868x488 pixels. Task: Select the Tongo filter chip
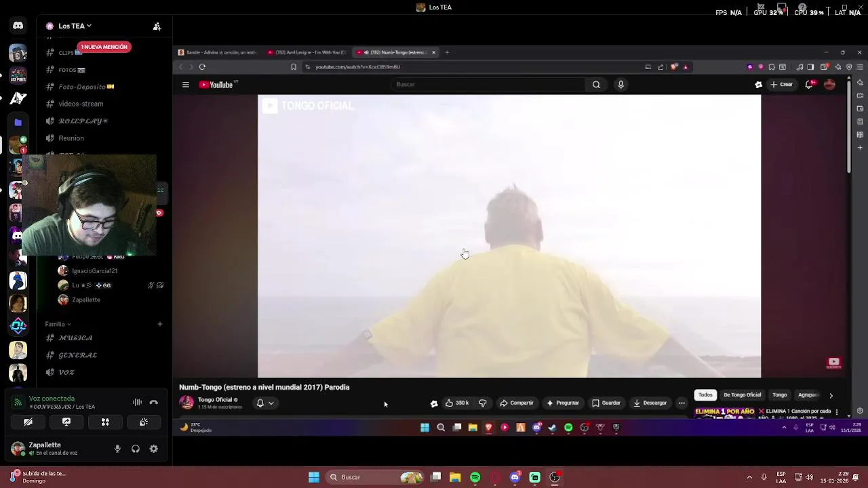coord(780,395)
